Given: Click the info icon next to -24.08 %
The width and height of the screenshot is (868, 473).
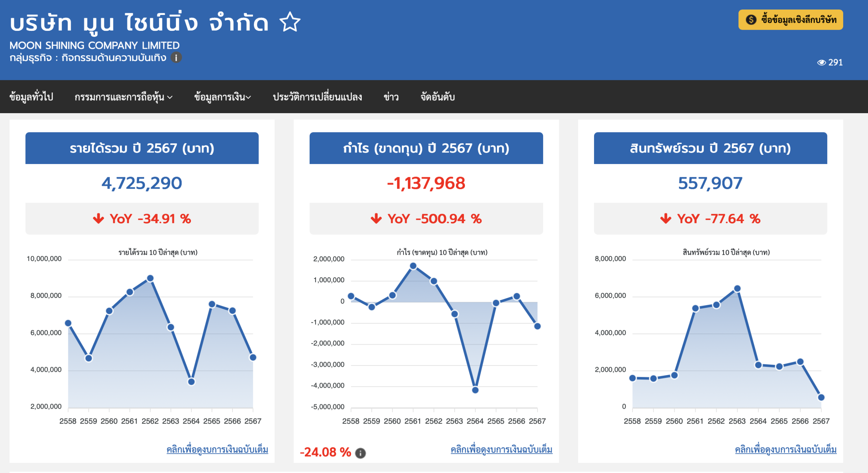Looking at the screenshot, I should (x=360, y=453).
